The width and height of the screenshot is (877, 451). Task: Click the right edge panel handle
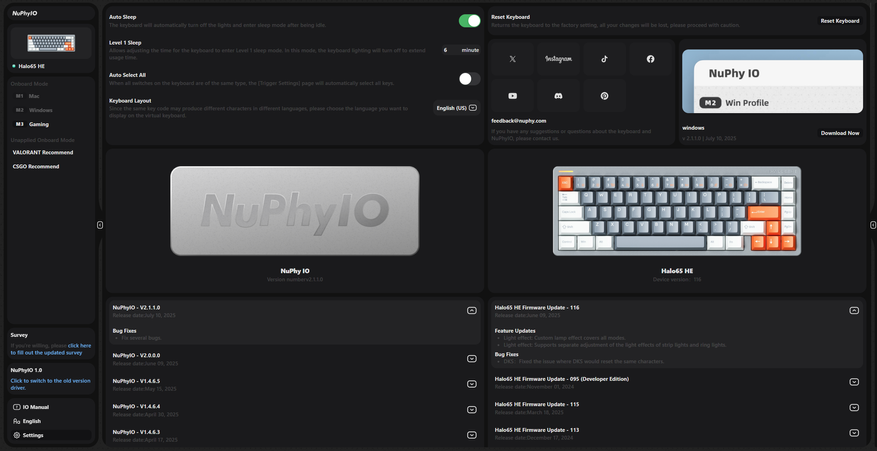pyautogui.click(x=873, y=225)
